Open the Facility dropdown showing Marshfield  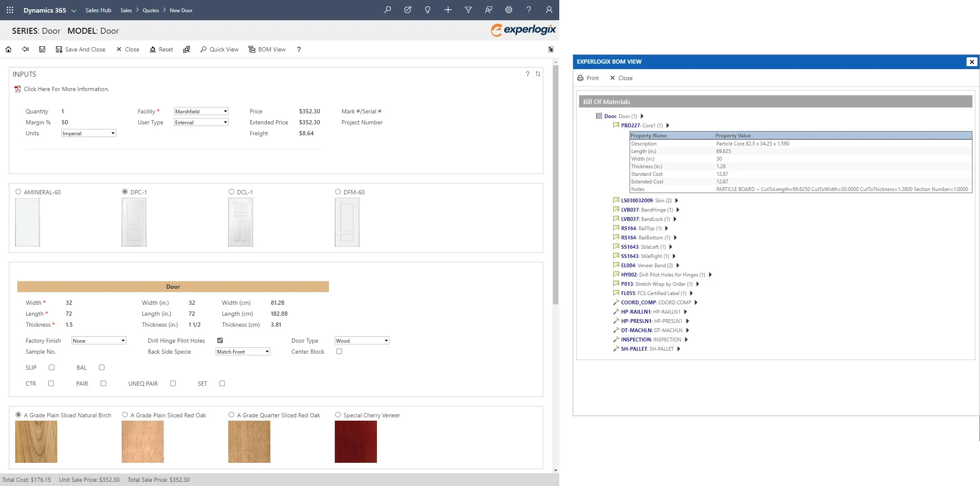pyautogui.click(x=201, y=111)
